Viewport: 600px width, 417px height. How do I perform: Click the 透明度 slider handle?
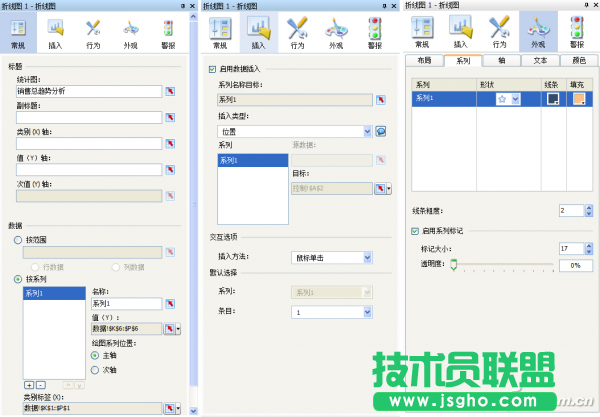(453, 265)
